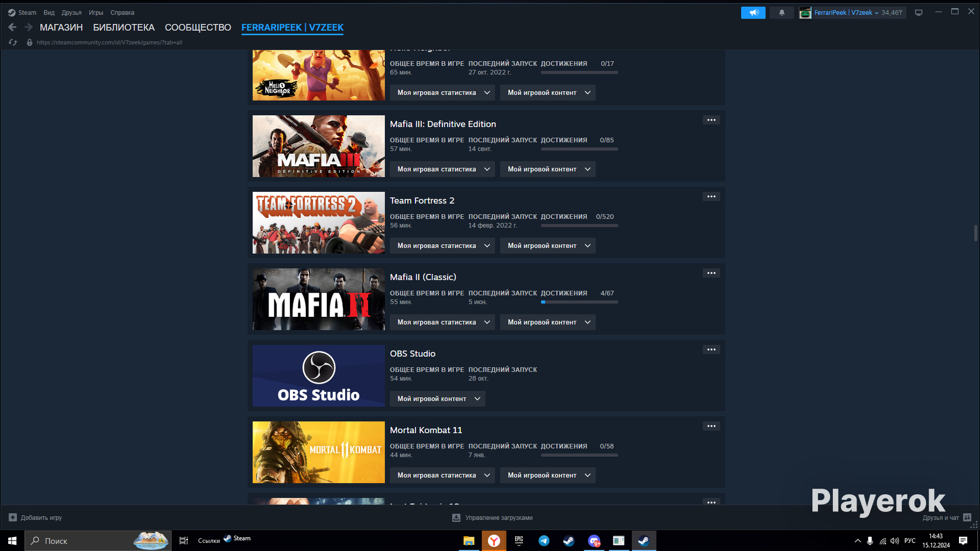Viewport: 980px width, 551px height.
Task: Click the downloads icon beside Управление загрузками
Action: [x=456, y=517]
